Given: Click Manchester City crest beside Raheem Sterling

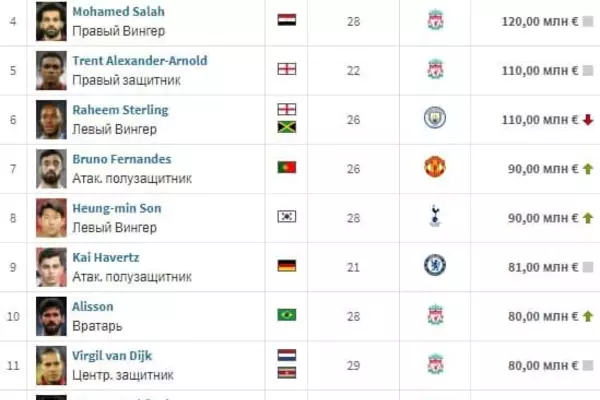Looking at the screenshot, I should point(435,118).
